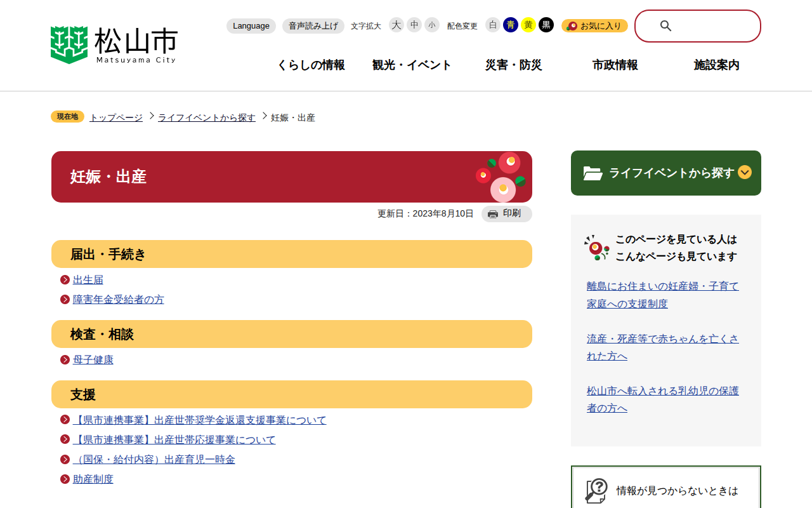Open the 災害・防災 menu
Image resolution: width=812 pixels, height=508 pixels.
[514, 65]
